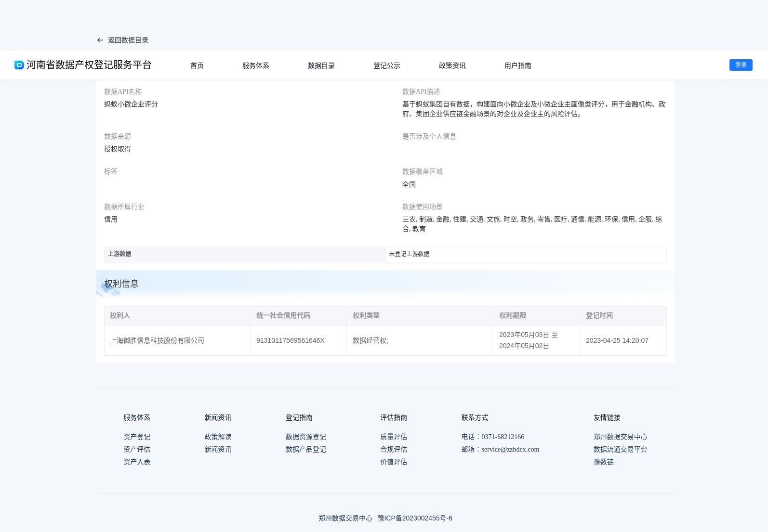Click registration time 2023-04-25 14:20:07
This screenshot has width=768, height=532.
617,340
